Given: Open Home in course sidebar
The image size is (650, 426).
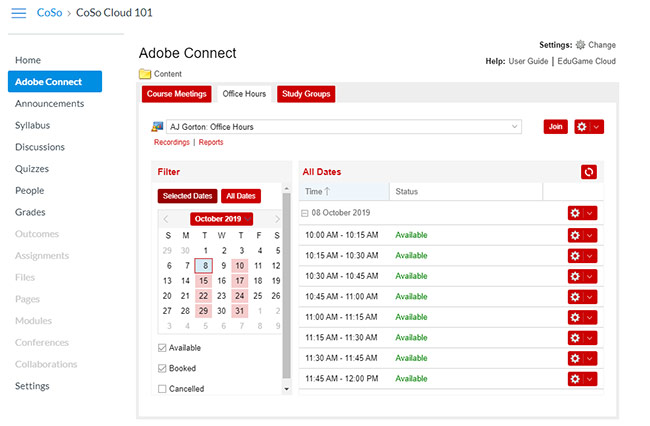Looking at the screenshot, I should [x=28, y=60].
